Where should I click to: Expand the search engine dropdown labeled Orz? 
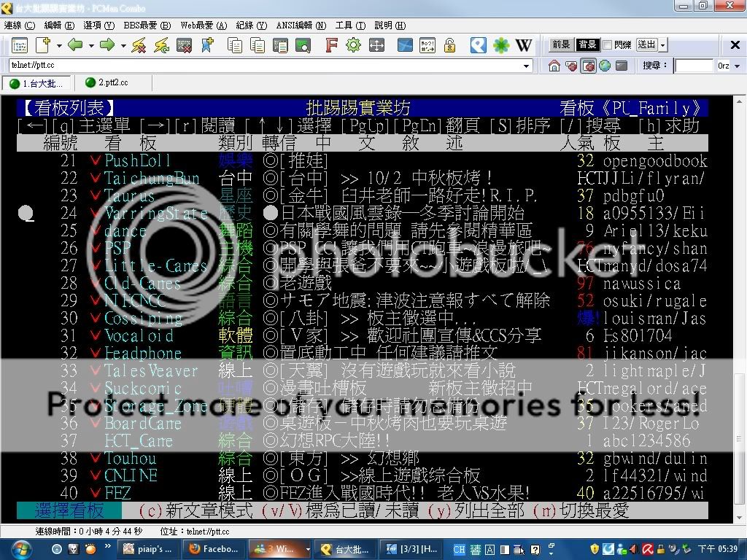[738, 66]
